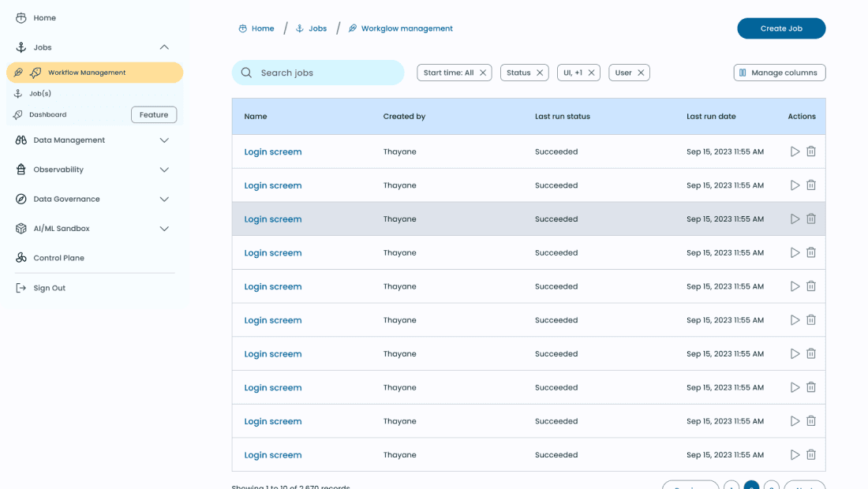Open Control Plane in sidebar
The image size is (868, 489).
tap(58, 258)
